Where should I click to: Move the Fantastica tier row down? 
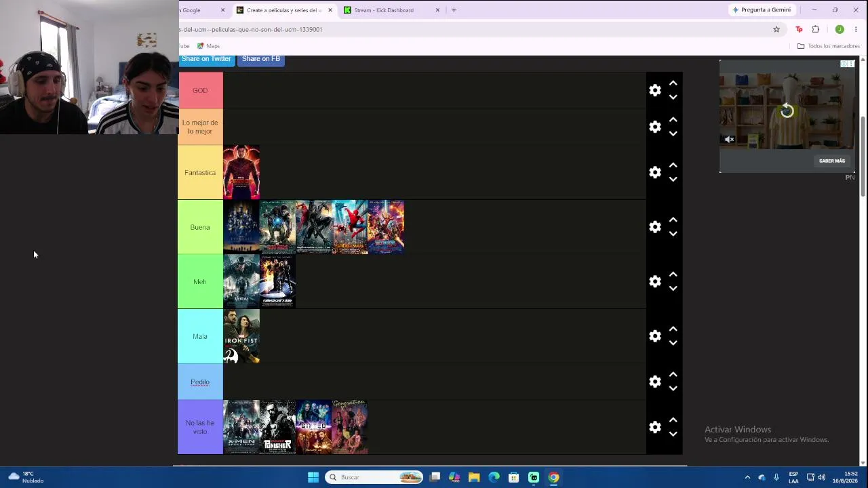point(673,180)
